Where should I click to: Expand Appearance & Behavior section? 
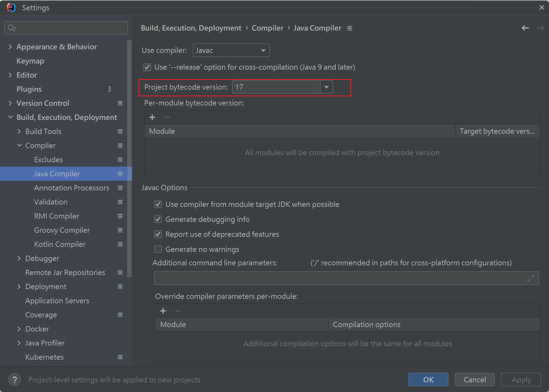click(x=10, y=47)
